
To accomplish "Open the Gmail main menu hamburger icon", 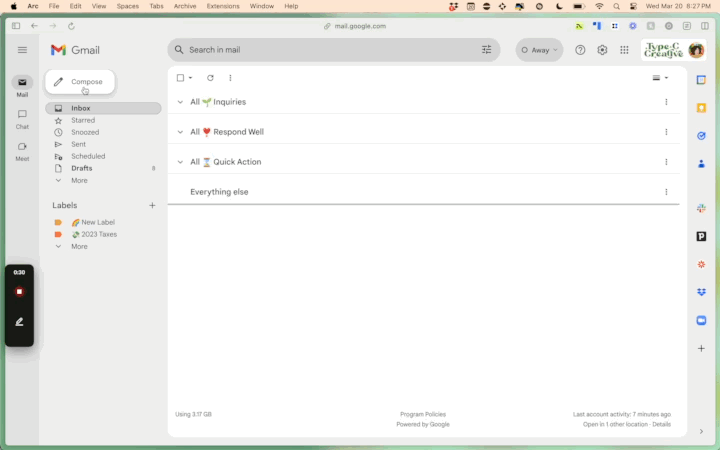I will [22, 50].
